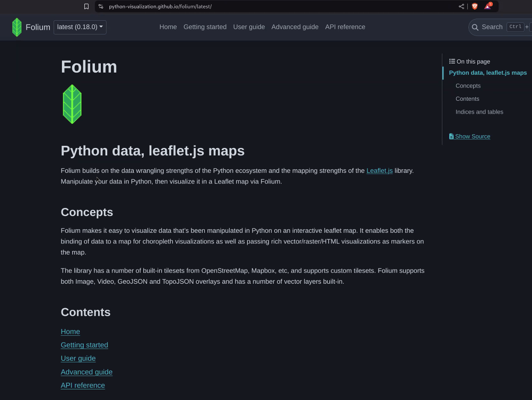Open the Getting started link under Contents

pos(84,345)
